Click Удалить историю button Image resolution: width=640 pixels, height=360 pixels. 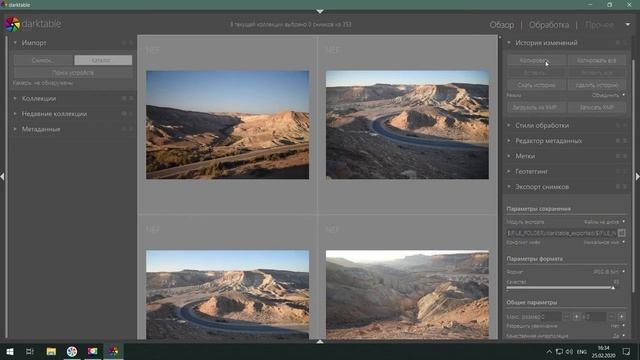click(596, 85)
